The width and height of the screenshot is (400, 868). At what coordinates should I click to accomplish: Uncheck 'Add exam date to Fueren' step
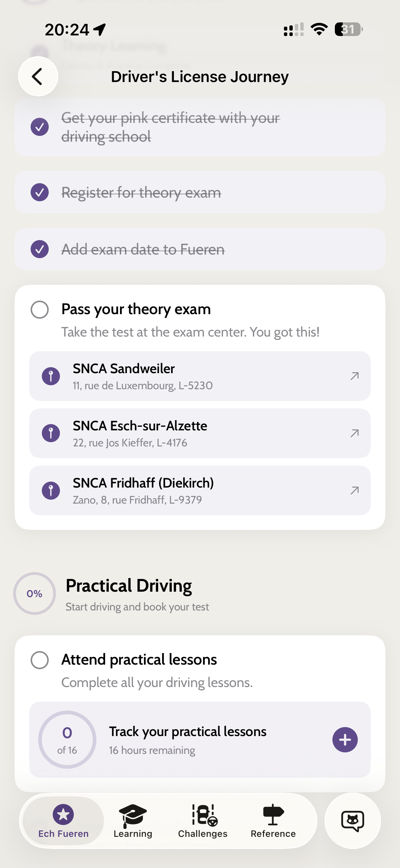tap(40, 249)
